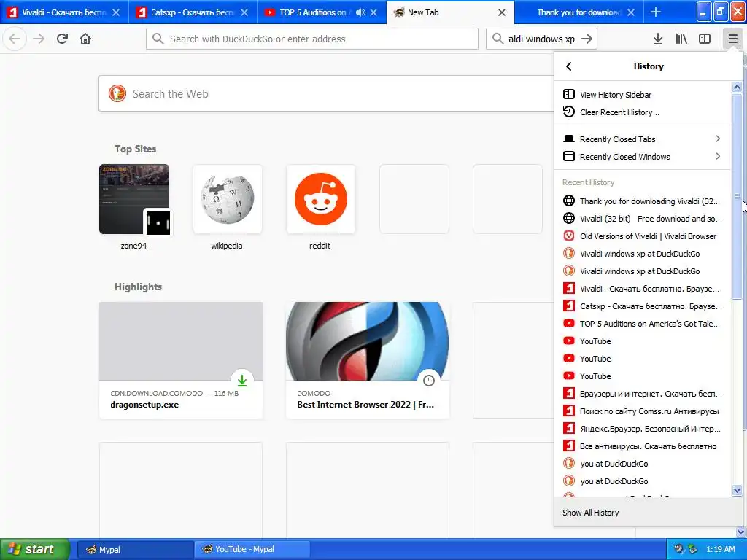
Task: Click the address bar input field
Action: point(312,39)
